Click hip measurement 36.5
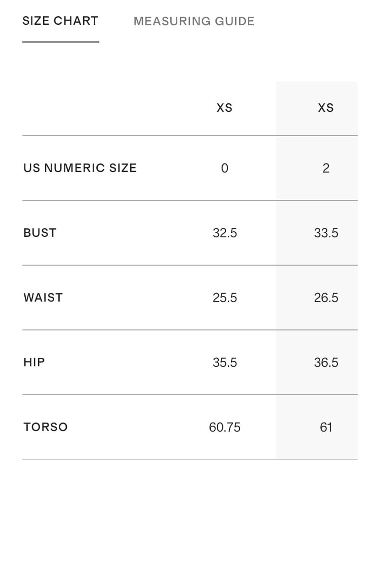380x588 pixels. (x=326, y=362)
